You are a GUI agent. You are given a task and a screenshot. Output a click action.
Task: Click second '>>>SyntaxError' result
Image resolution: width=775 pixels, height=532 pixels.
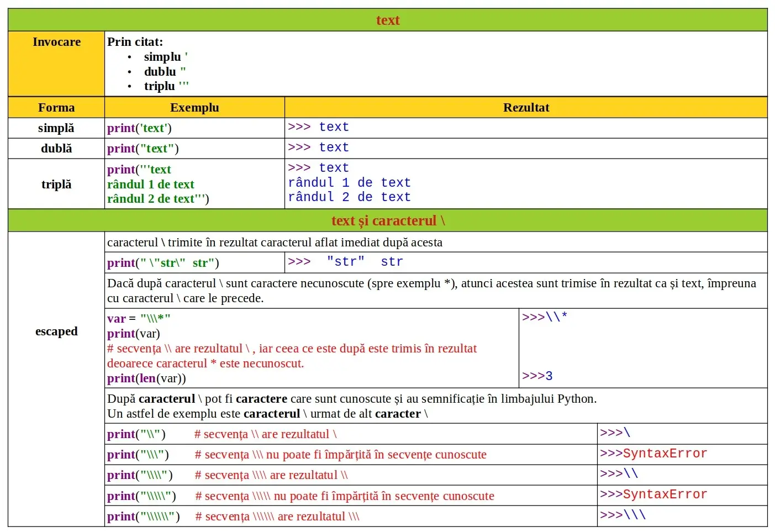coord(653,494)
